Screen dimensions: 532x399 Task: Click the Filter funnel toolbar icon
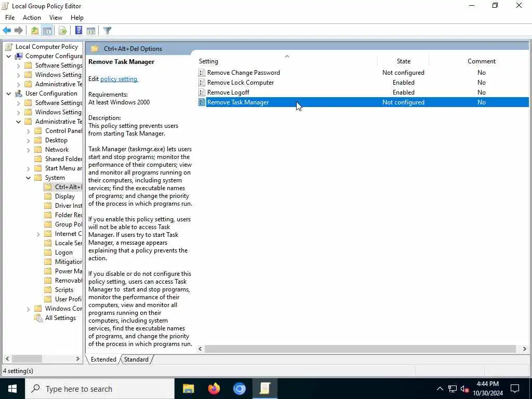tap(107, 31)
